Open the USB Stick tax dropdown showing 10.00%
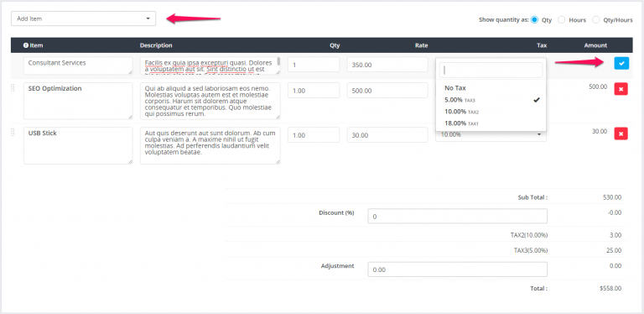This screenshot has height=314, width=644. click(x=491, y=135)
